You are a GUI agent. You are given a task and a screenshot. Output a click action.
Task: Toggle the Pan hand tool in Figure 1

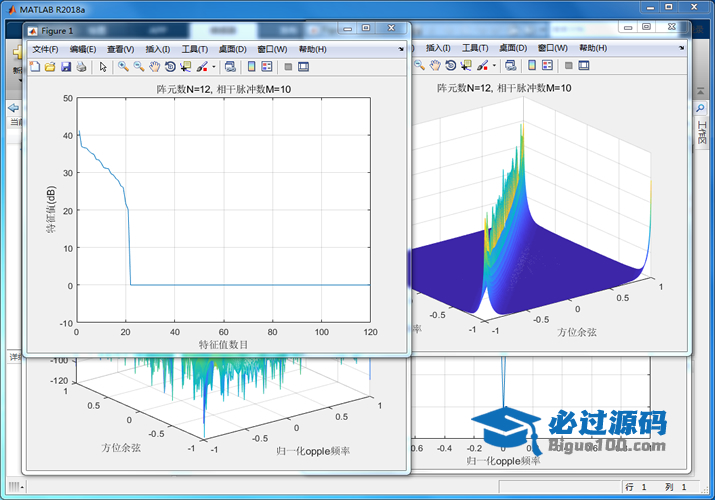[155, 67]
